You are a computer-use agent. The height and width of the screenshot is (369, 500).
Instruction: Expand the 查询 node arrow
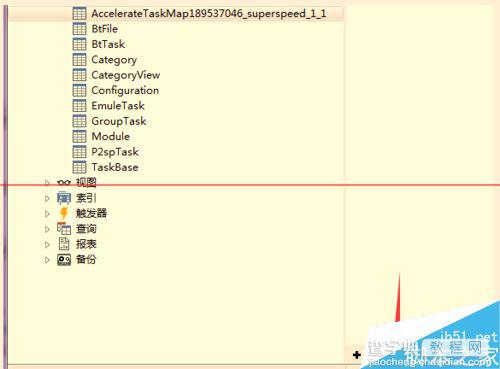[x=47, y=229]
